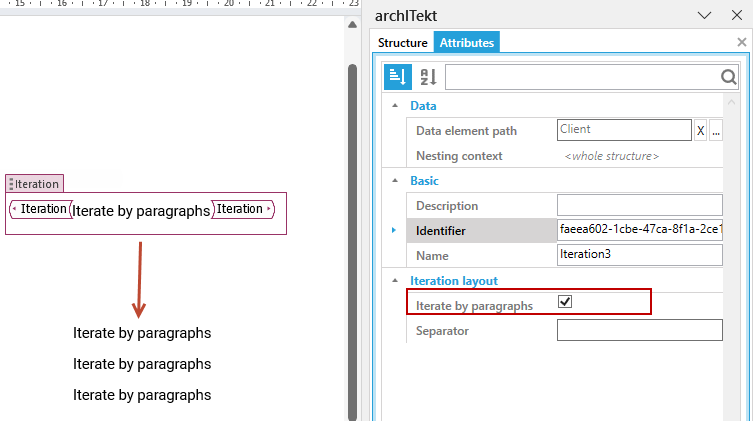Screen dimensions: 753x421
Task: Select the opening Iteration tag
Action: tap(41, 209)
